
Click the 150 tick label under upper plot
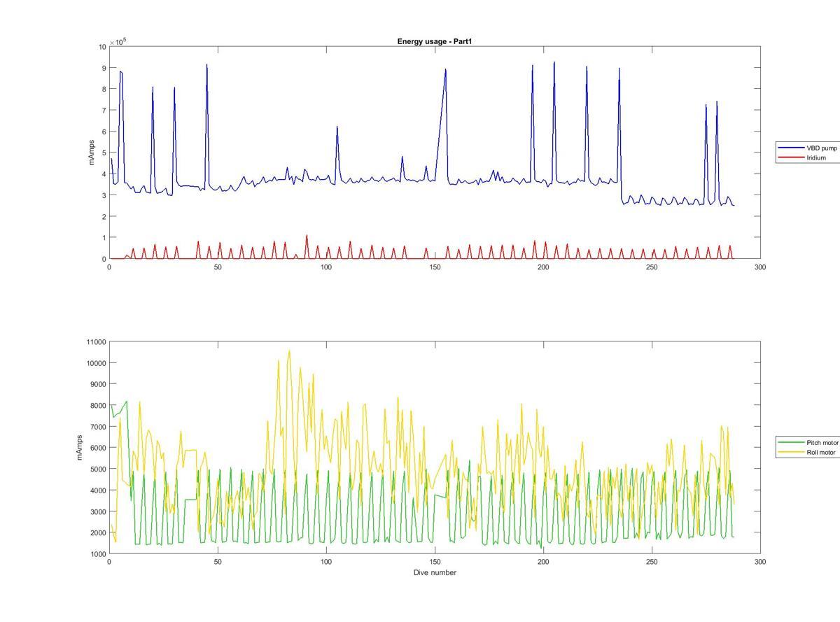435,267
